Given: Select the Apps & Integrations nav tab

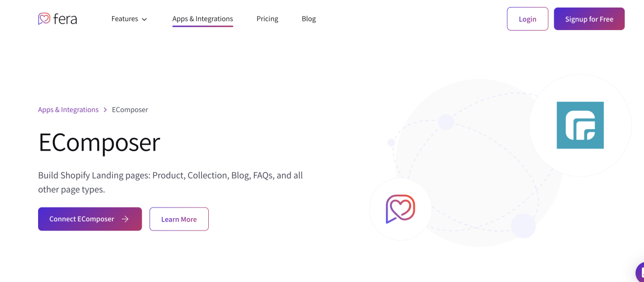Looking at the screenshot, I should pyautogui.click(x=203, y=19).
